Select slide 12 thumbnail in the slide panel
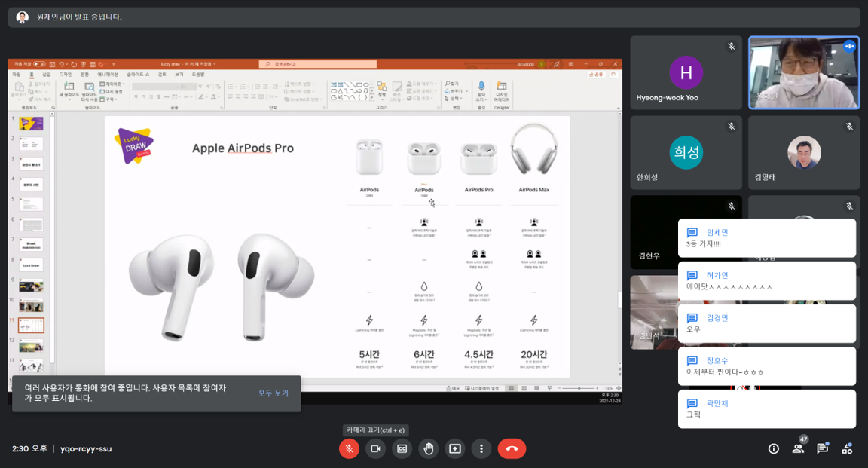868x468 pixels. 31,346
